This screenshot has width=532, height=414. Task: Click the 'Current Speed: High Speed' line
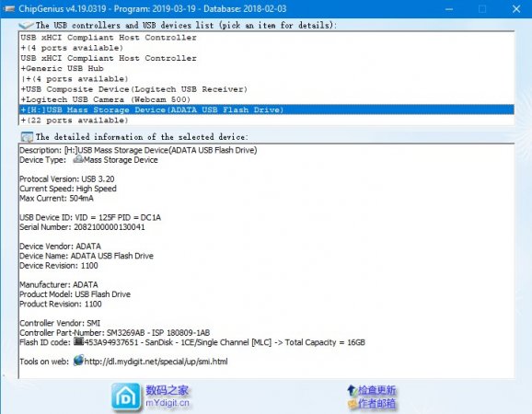coord(68,189)
